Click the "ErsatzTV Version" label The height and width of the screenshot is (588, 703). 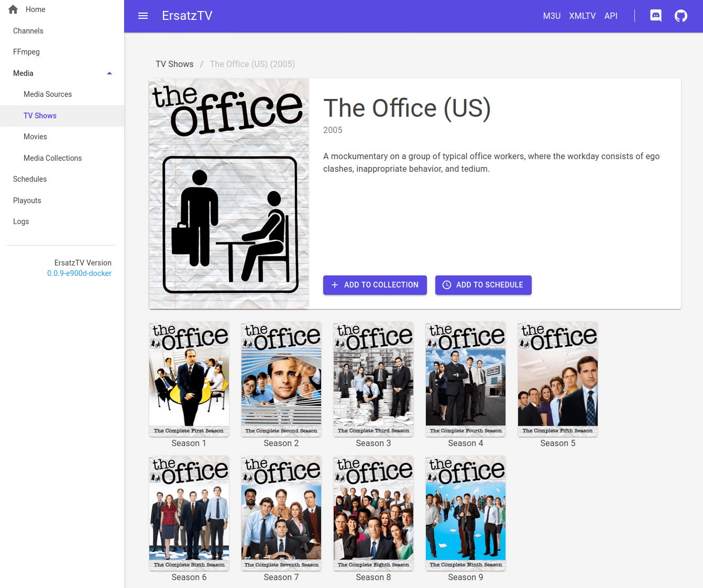(x=83, y=263)
